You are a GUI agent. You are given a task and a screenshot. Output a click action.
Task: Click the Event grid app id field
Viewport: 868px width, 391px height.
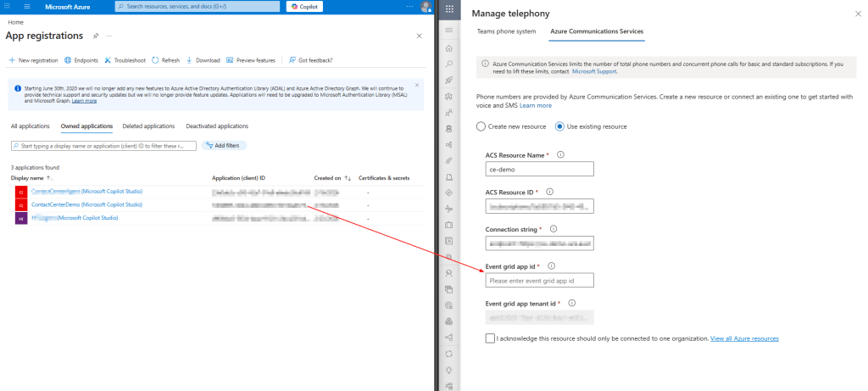click(x=540, y=281)
